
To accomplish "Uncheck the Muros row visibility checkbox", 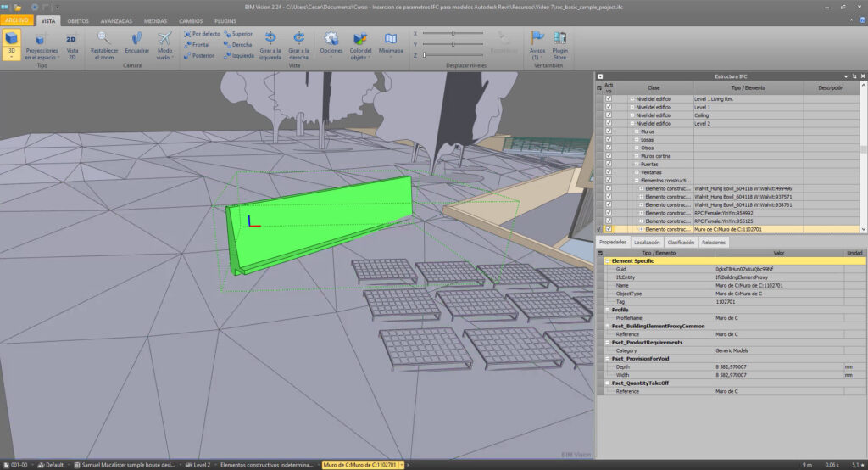I will [609, 131].
